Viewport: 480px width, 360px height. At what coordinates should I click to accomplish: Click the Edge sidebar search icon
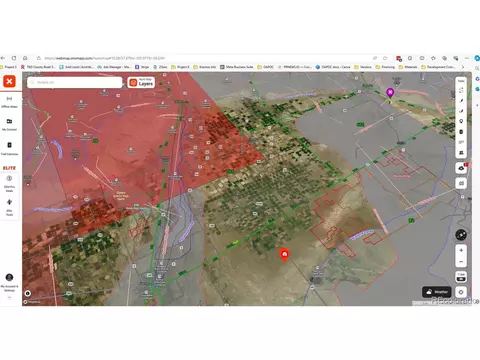pos(477,68)
